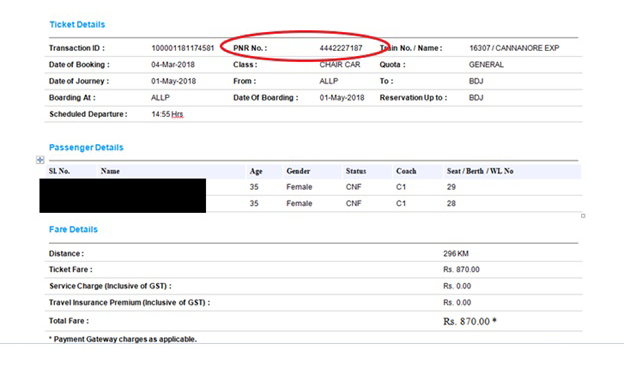The height and width of the screenshot is (375, 633).
Task: Click the Age column header
Action: pyautogui.click(x=256, y=171)
